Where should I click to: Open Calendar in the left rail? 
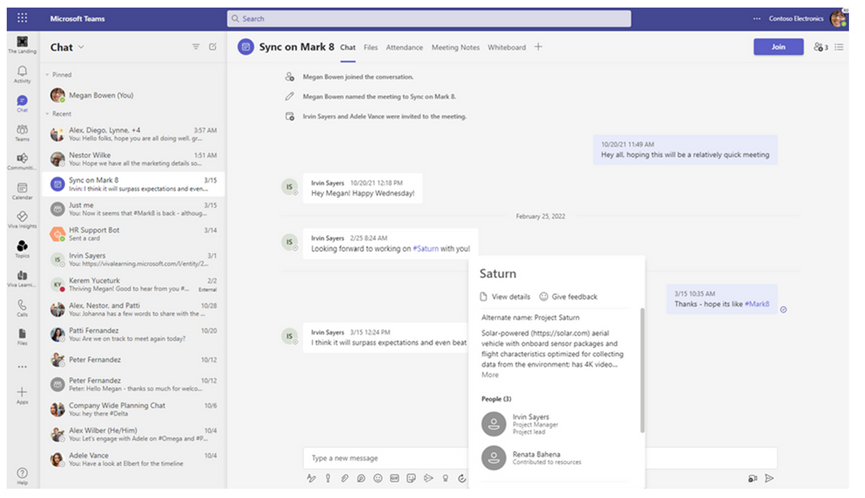point(22,191)
